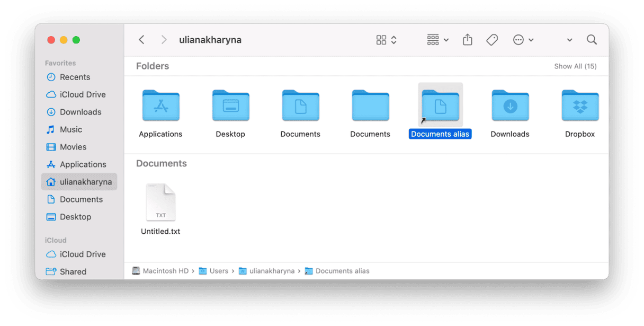Click the Search magnifier icon
The height and width of the screenshot is (326, 644).
coord(592,40)
